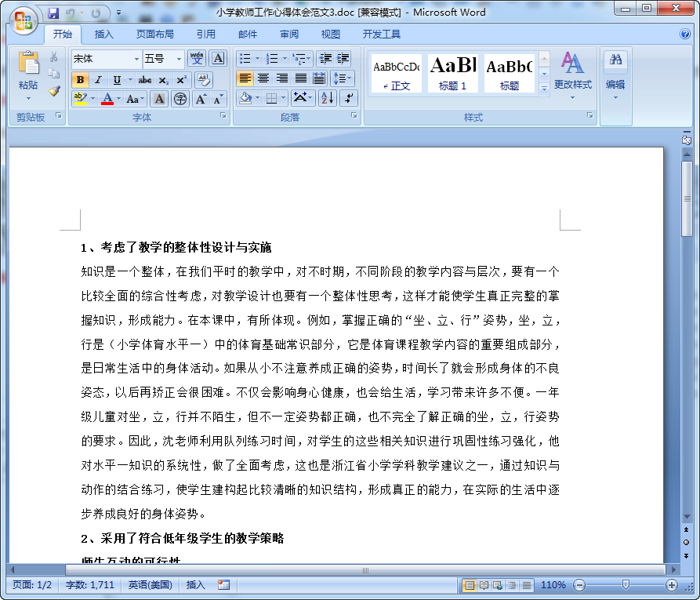Click the zoom slider handle

(626, 585)
